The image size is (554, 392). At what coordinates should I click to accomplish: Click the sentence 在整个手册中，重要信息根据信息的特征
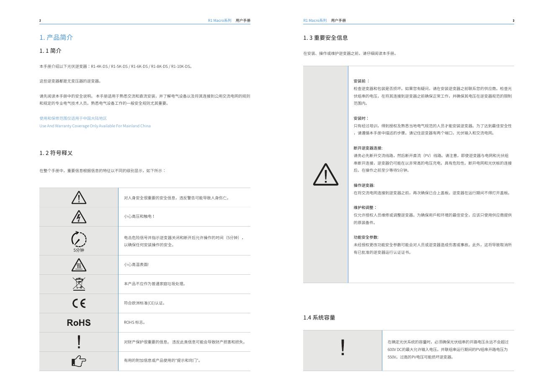[103, 170]
